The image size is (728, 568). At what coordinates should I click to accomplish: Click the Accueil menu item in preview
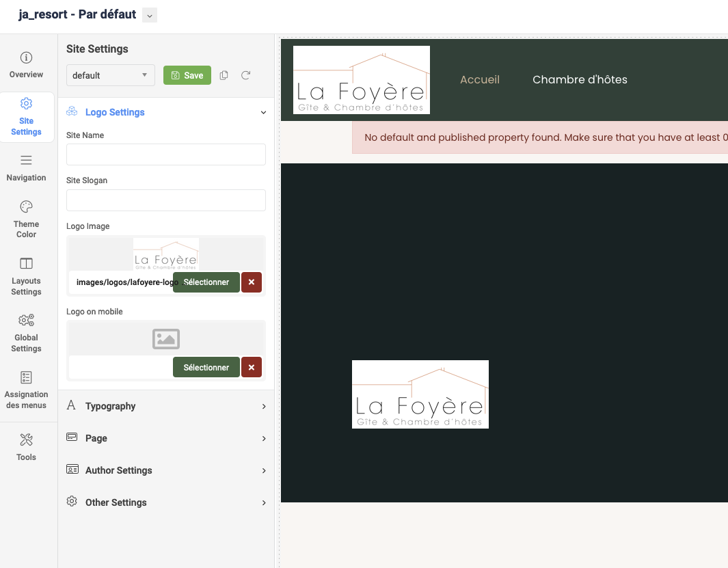point(480,79)
